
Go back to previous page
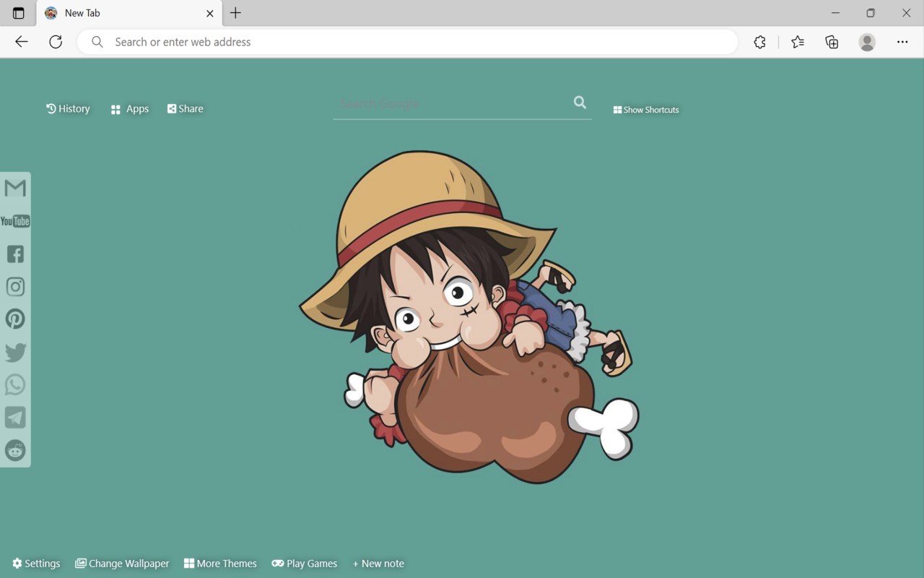pyautogui.click(x=22, y=42)
